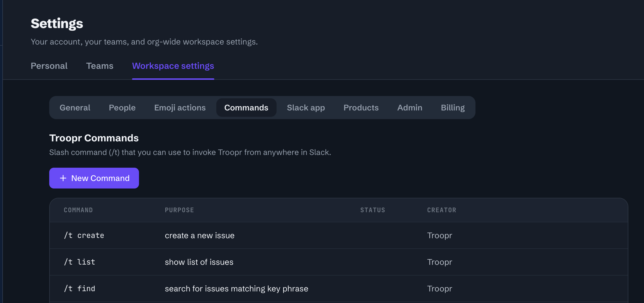Open the Admin sub-tab

pos(410,108)
